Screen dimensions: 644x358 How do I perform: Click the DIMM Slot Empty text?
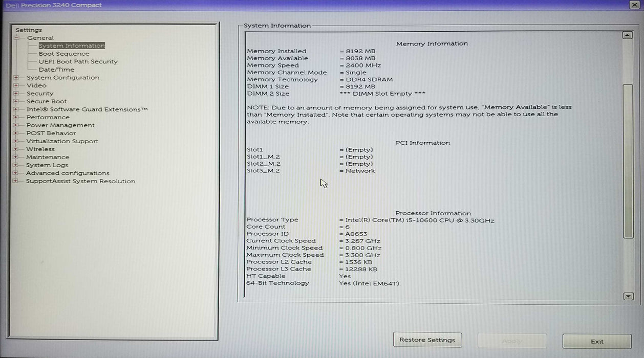tap(382, 94)
